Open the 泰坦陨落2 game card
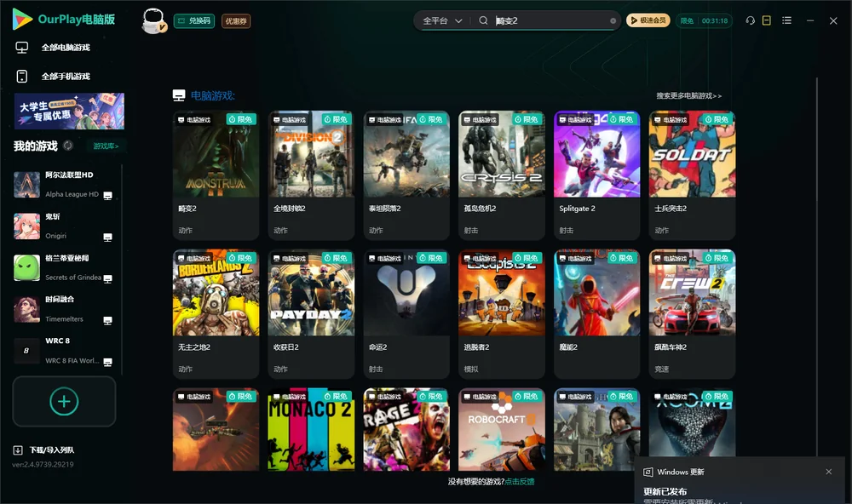Viewport: 852px width, 504px height. click(x=406, y=175)
